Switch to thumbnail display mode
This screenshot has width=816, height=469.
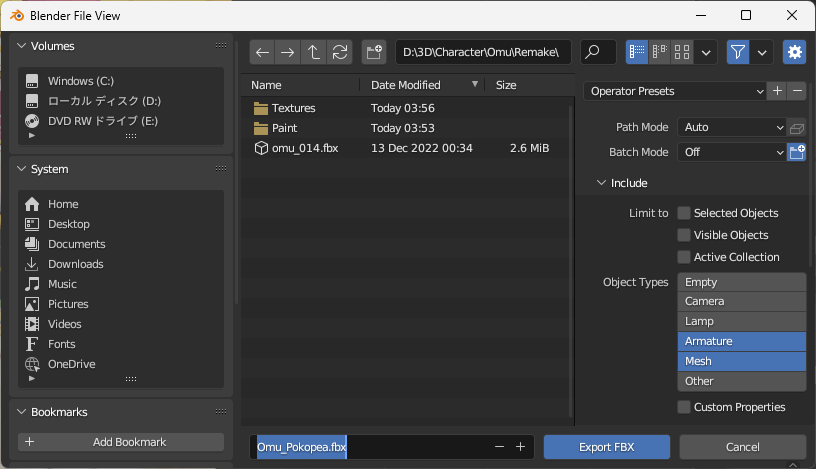682,52
